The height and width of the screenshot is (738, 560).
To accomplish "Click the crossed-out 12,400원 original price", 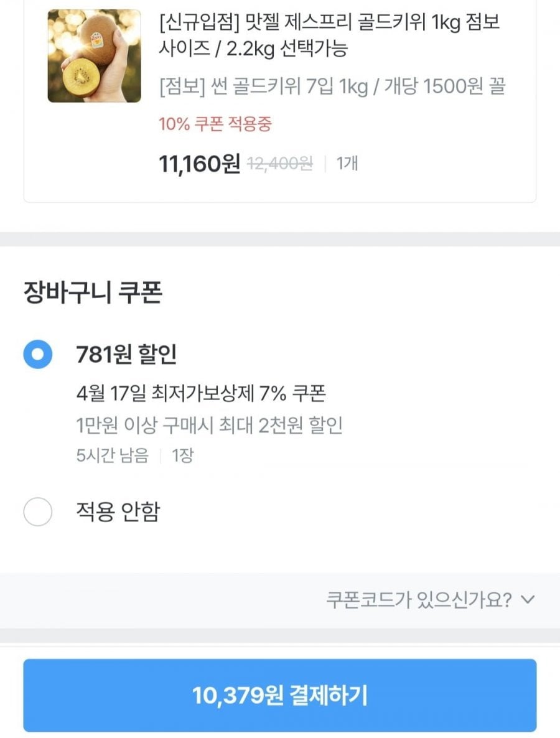I will [x=280, y=164].
